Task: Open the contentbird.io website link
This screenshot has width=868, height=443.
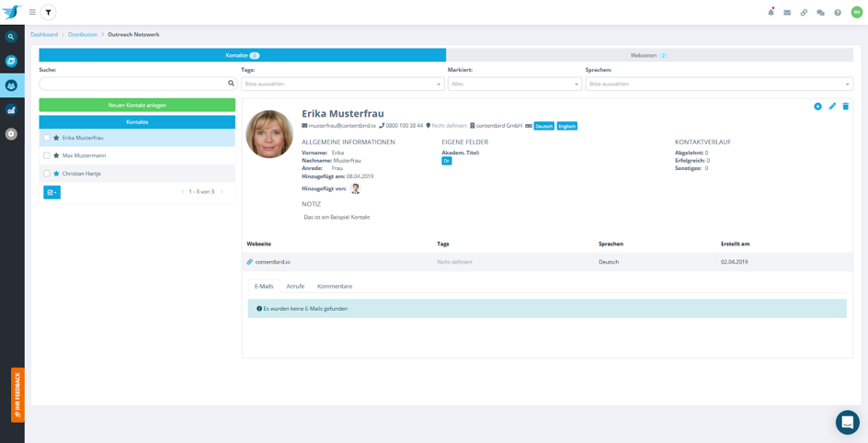Action: coord(272,262)
